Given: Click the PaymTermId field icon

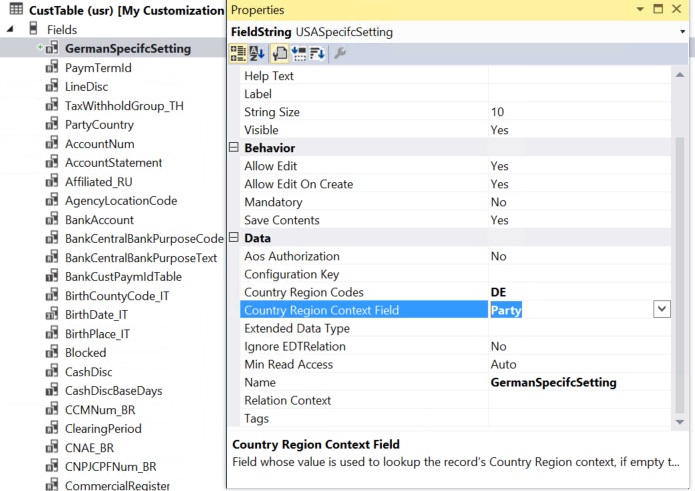Looking at the screenshot, I should pyautogui.click(x=51, y=68).
